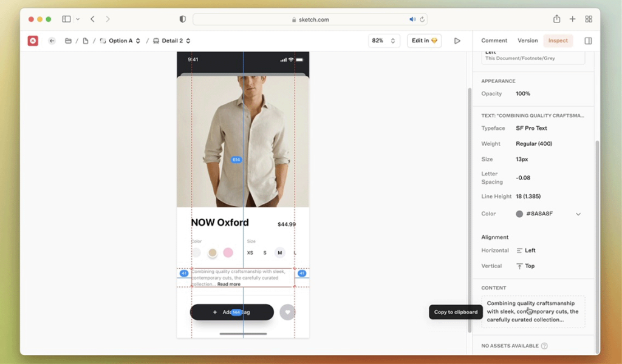
Task: Toggle the inspector panel layout icon
Action: tap(588, 41)
